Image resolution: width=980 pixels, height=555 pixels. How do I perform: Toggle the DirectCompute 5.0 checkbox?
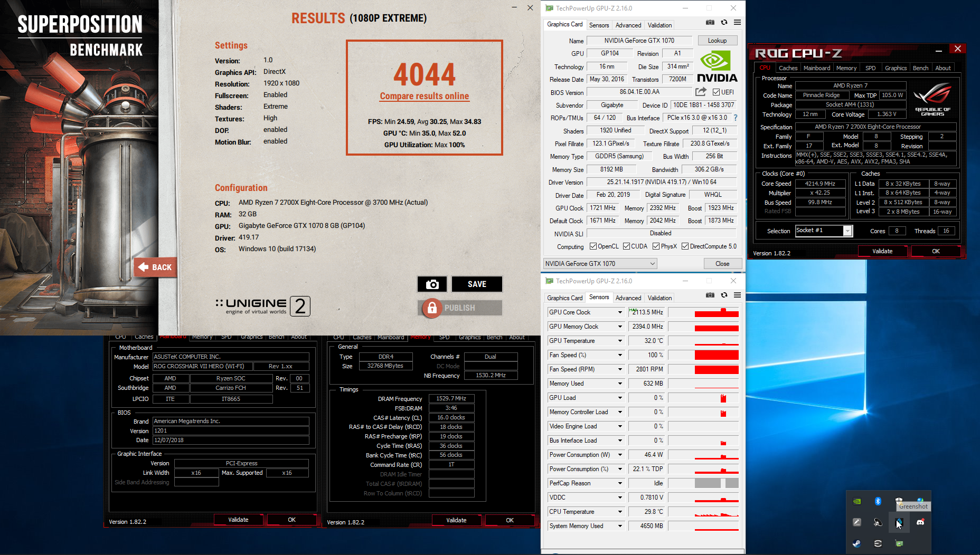point(685,246)
